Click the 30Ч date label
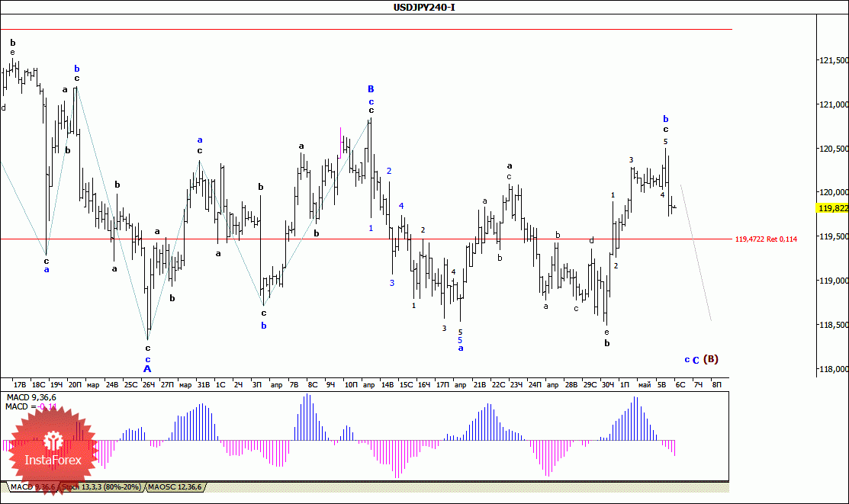 point(608,385)
